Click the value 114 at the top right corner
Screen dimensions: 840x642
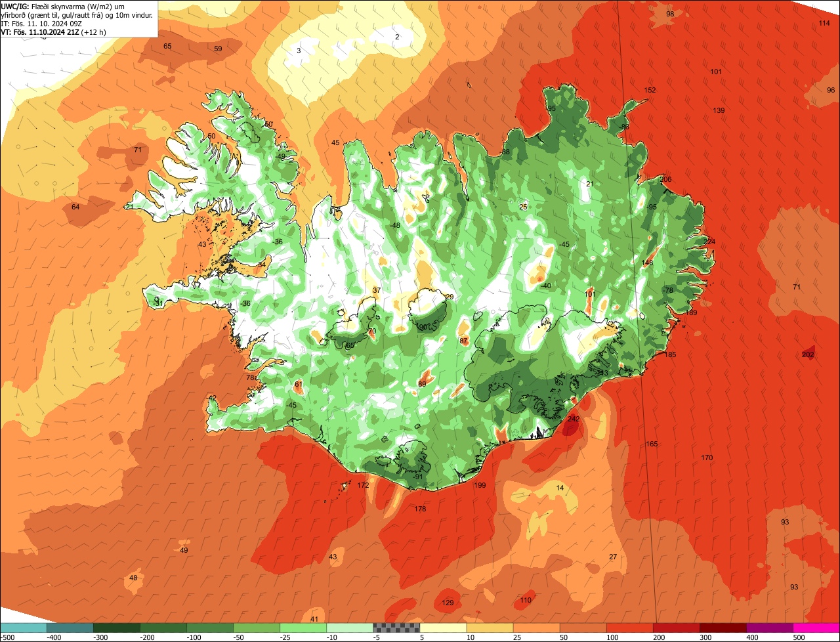coord(824,24)
